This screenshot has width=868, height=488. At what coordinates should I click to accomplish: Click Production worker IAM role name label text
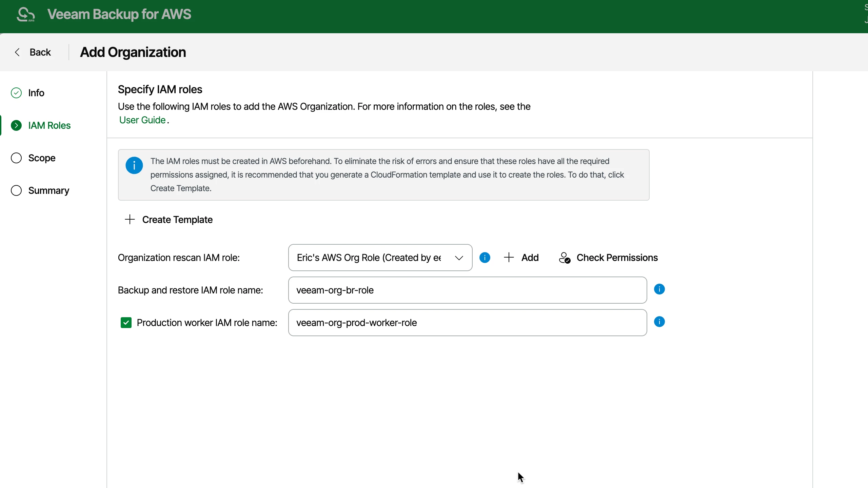(207, 323)
